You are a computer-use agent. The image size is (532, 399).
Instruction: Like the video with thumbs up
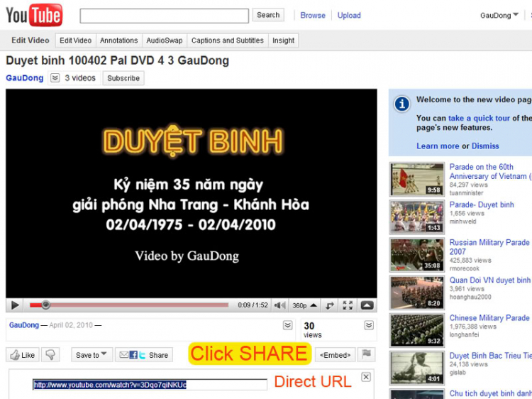23,355
